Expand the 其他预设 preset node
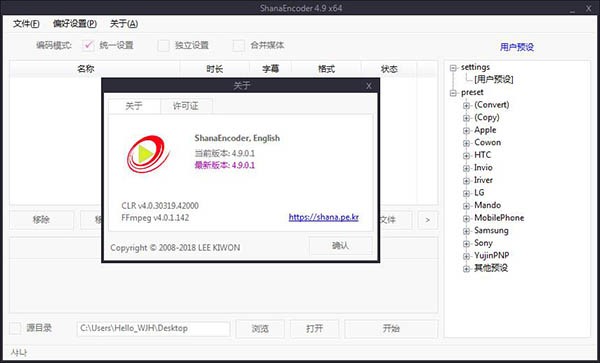600x363 pixels. [x=466, y=269]
